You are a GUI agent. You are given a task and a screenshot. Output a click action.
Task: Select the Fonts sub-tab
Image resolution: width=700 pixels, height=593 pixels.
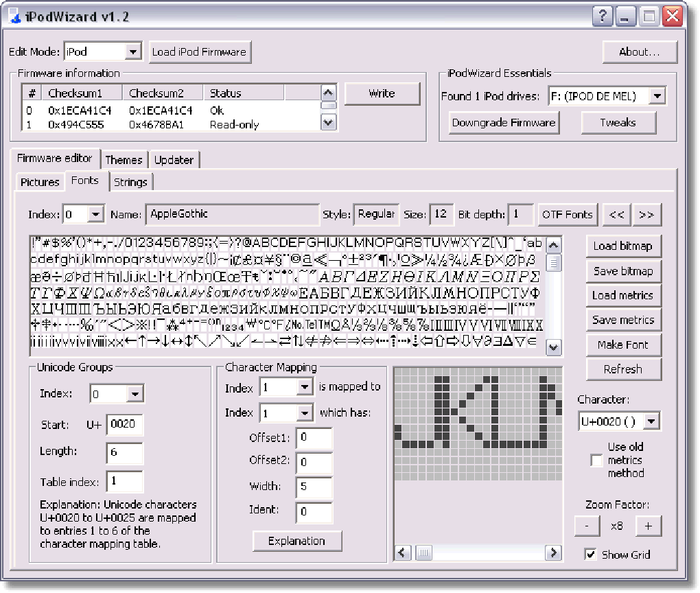pos(85,181)
